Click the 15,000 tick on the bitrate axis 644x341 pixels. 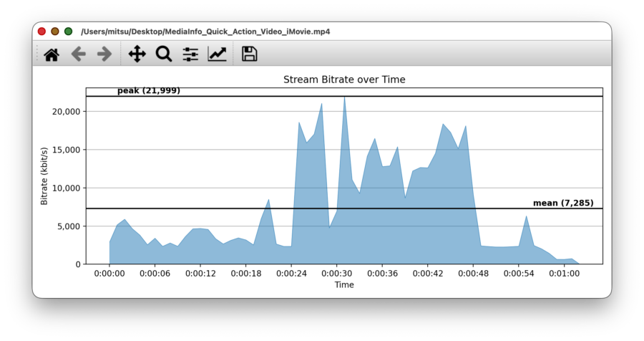coord(66,150)
